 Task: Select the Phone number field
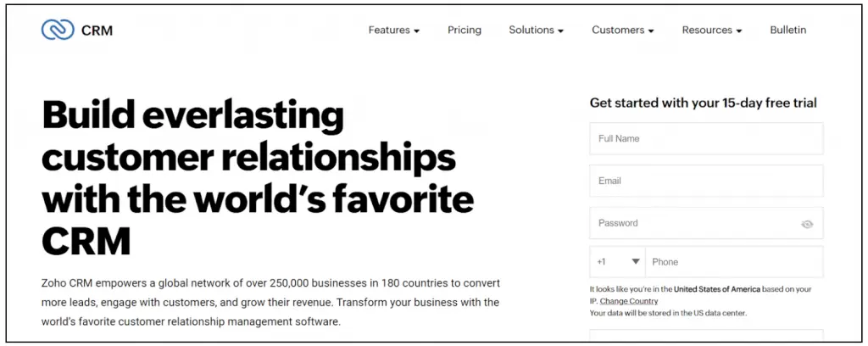[733, 262]
